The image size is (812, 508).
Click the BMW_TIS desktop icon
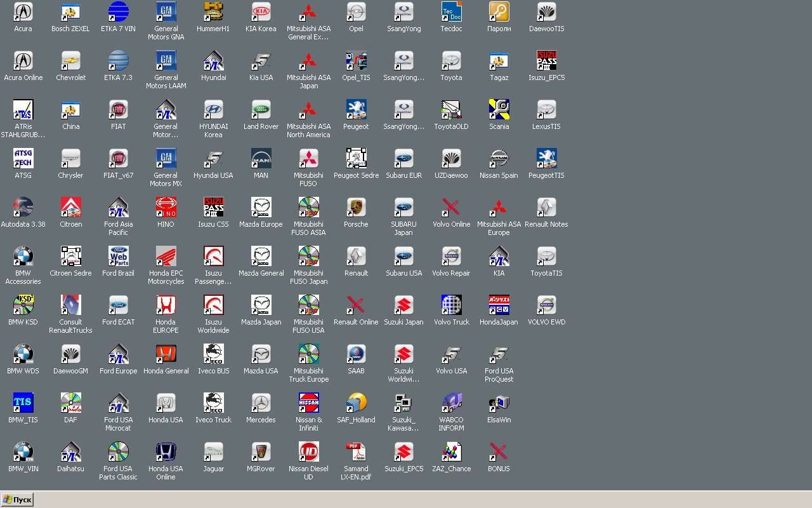23,403
